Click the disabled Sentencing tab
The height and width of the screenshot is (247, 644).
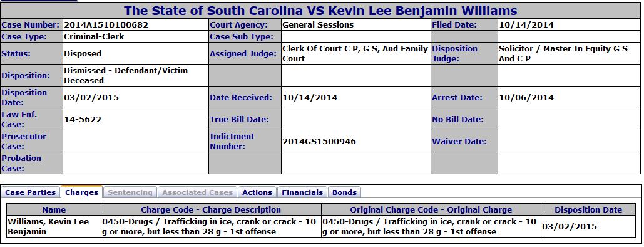point(130,192)
